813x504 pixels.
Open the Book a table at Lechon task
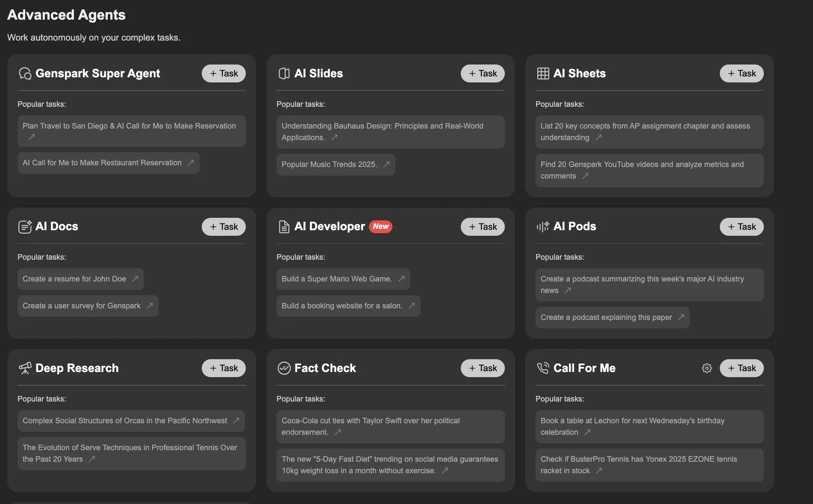point(649,426)
